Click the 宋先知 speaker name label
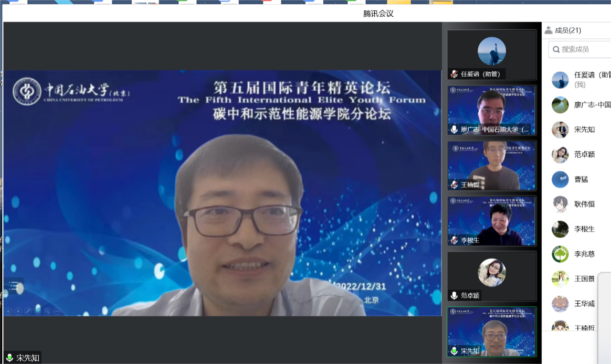The height and width of the screenshot is (364, 611). coord(27,358)
